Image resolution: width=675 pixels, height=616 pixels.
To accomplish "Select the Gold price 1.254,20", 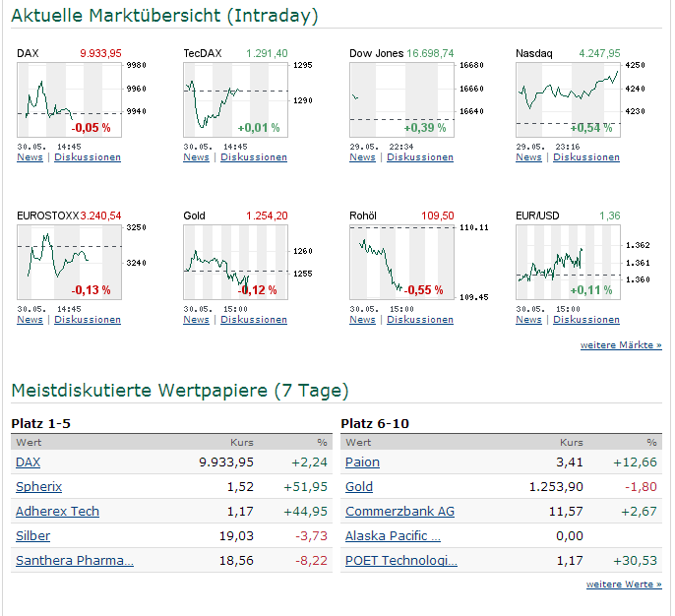I will point(267,216).
